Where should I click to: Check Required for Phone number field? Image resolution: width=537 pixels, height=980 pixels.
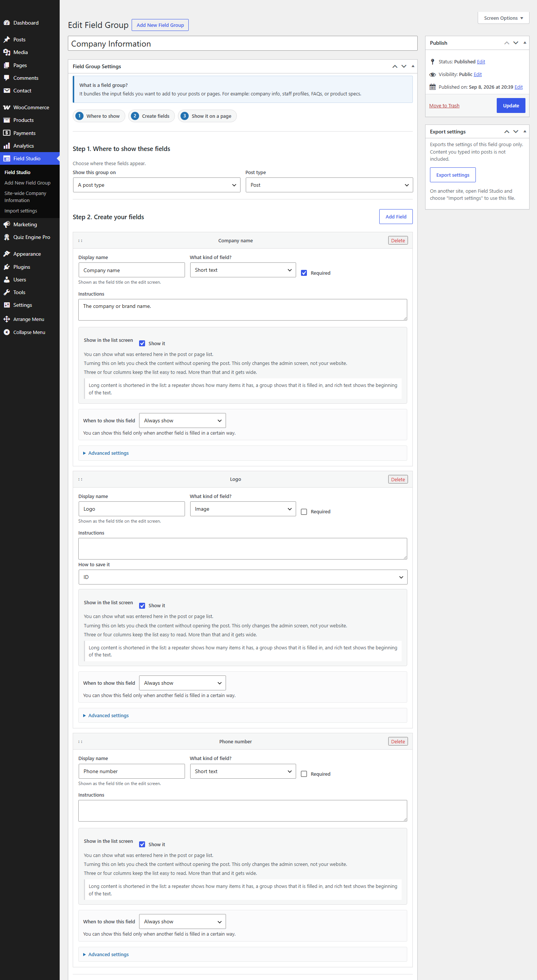pyautogui.click(x=304, y=774)
